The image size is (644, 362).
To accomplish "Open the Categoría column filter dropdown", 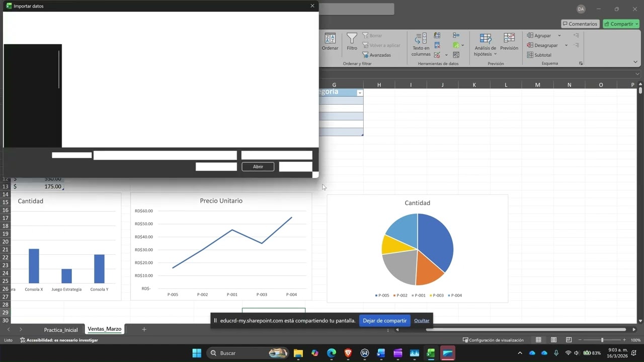I will [360, 93].
